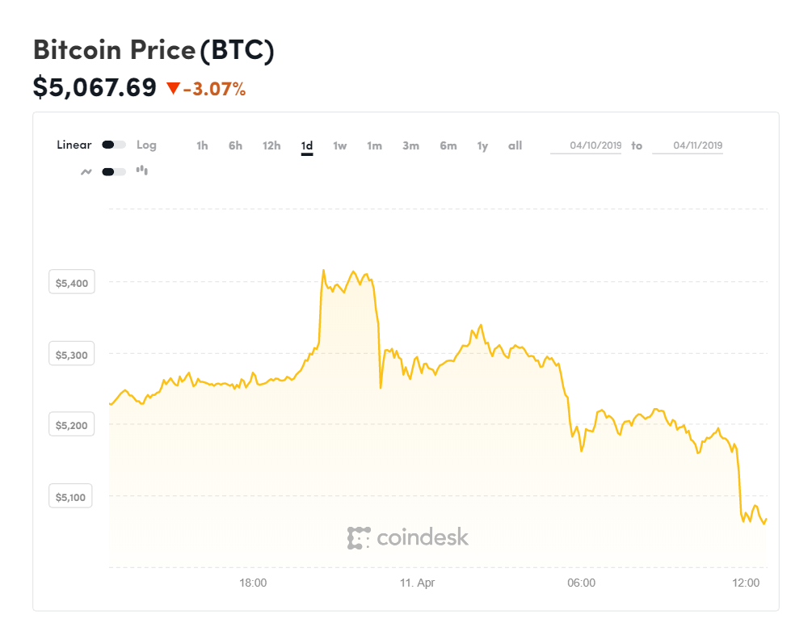Select the 1w time range
Image resolution: width=812 pixels, height=644 pixels.
339,145
